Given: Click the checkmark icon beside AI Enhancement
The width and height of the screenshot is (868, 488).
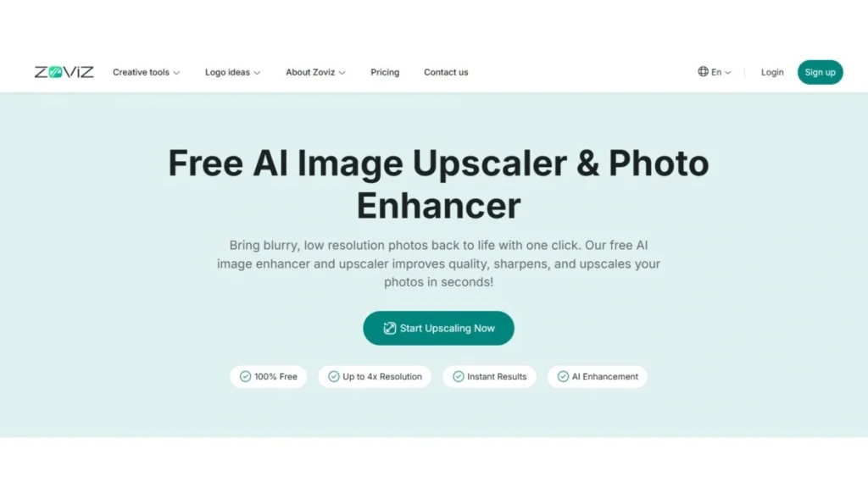Looking at the screenshot, I should [563, 376].
